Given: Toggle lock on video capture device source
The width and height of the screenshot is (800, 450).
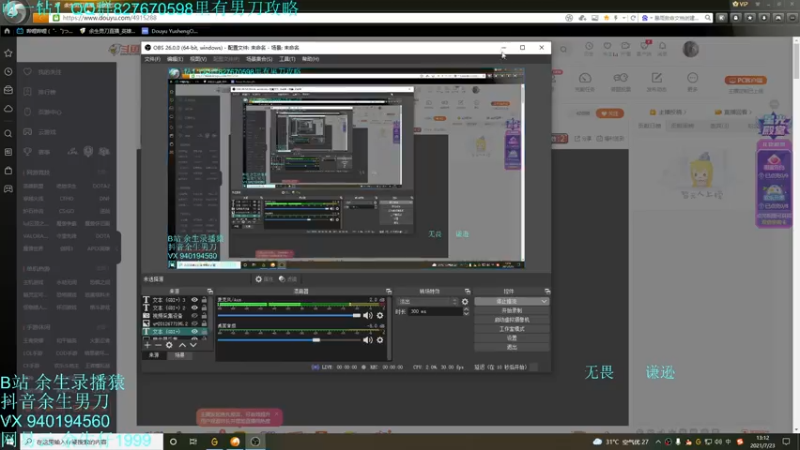Looking at the screenshot, I should coord(204,316).
